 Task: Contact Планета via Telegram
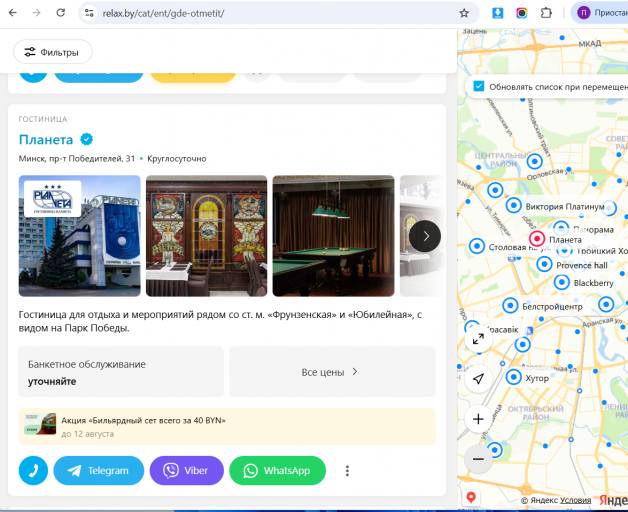(99, 470)
